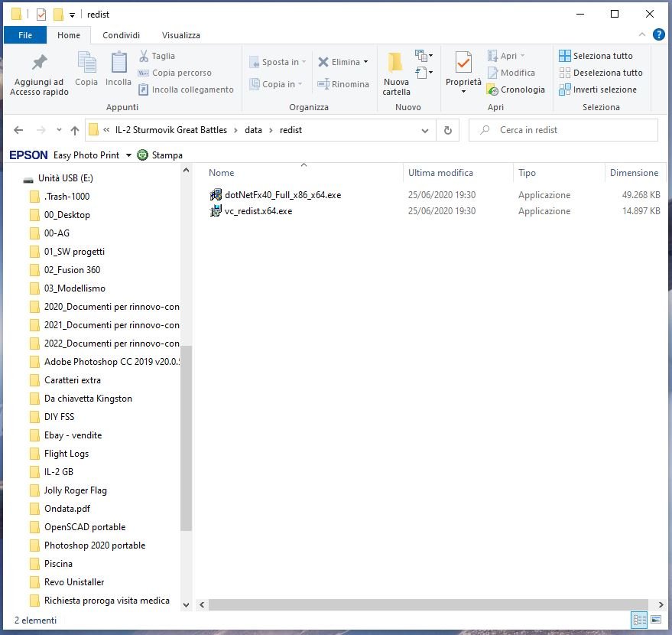This screenshot has height=635, width=672.
Task: Click Seleziona tutto in the ribbon
Action: click(596, 56)
